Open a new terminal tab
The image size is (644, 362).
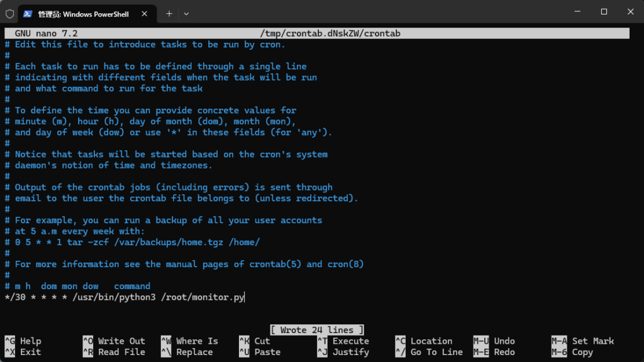[169, 13]
